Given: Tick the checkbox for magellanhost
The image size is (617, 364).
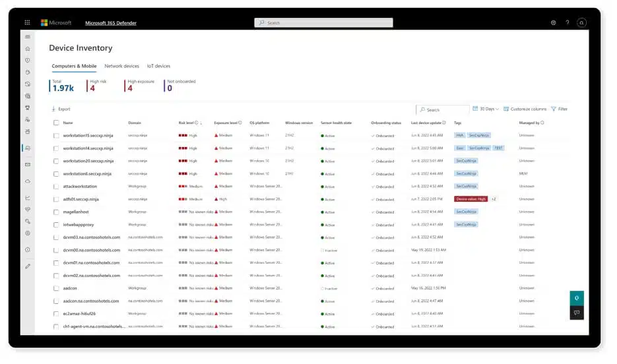Looking at the screenshot, I should click(56, 212).
